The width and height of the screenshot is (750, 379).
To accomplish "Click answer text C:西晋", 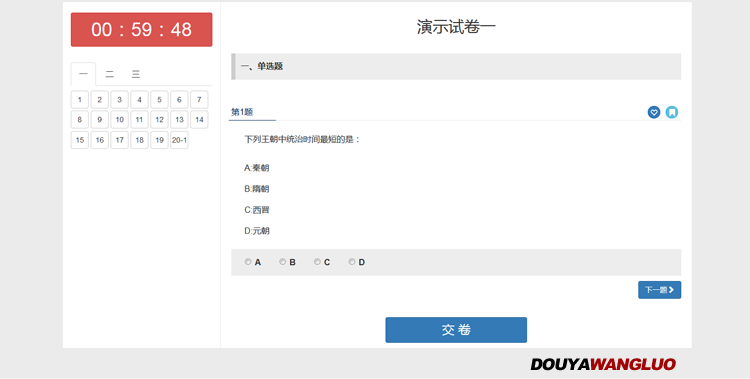I will pyautogui.click(x=256, y=210).
